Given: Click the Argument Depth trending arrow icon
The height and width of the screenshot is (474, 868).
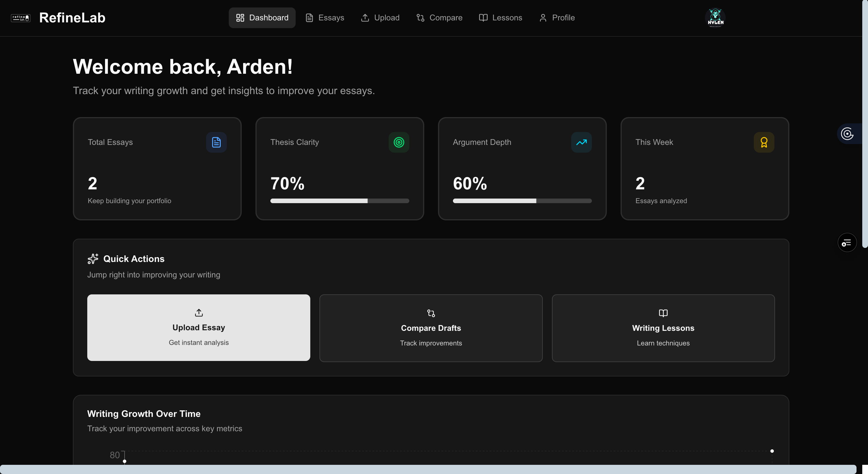Looking at the screenshot, I should (x=581, y=142).
